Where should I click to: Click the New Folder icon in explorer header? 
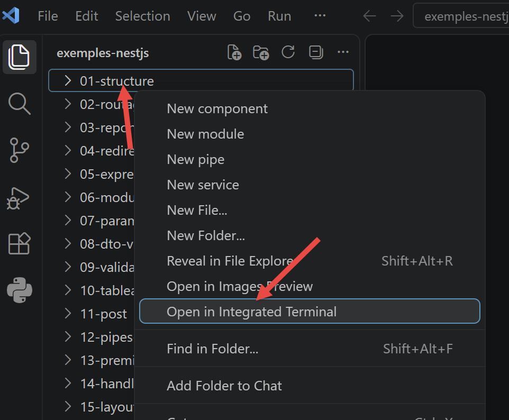(261, 52)
